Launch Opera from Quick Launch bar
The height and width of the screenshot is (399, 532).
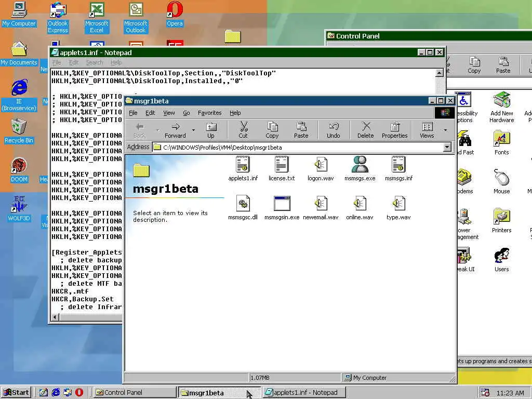tap(79, 393)
